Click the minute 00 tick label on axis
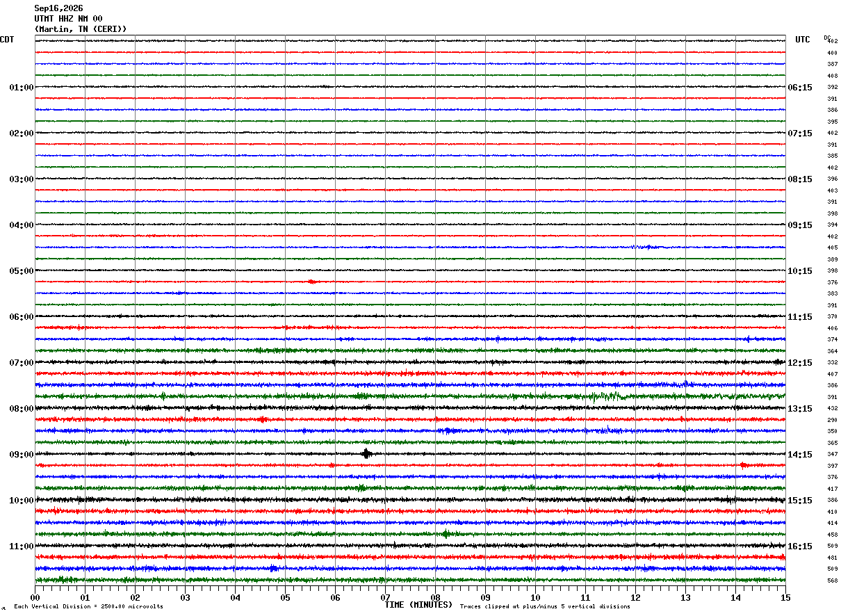This screenshot has height=616, width=841. coord(35,597)
